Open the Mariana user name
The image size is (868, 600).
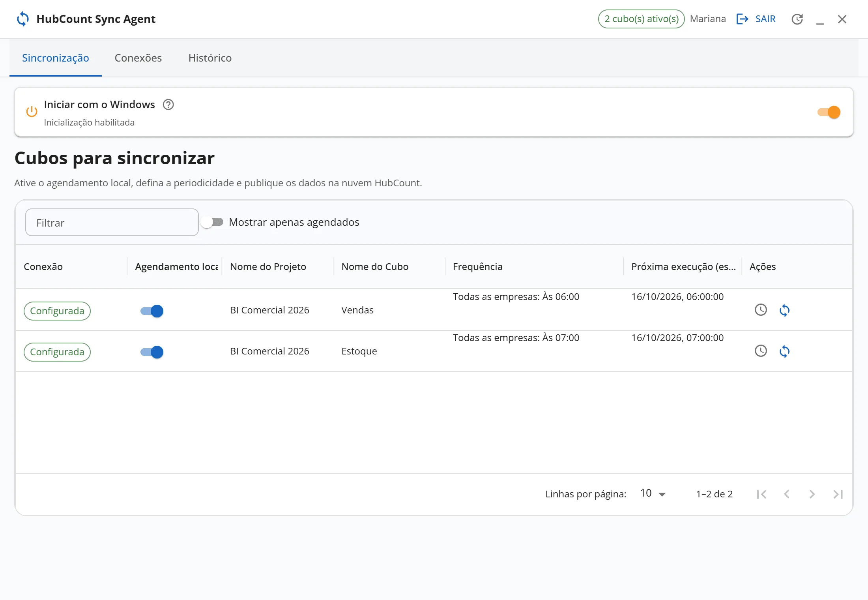[708, 19]
